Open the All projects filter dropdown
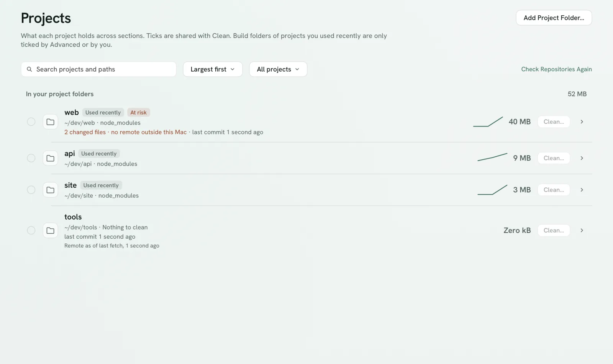 278,69
